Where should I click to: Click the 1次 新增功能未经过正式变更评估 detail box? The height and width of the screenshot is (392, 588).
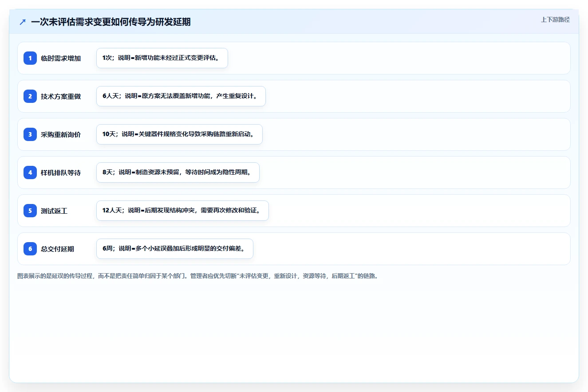point(162,58)
